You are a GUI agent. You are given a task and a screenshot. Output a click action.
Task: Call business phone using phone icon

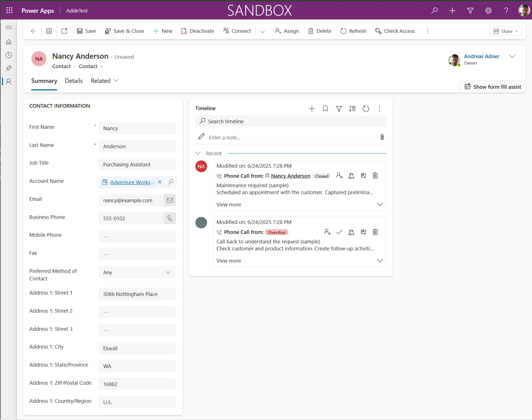click(x=170, y=218)
